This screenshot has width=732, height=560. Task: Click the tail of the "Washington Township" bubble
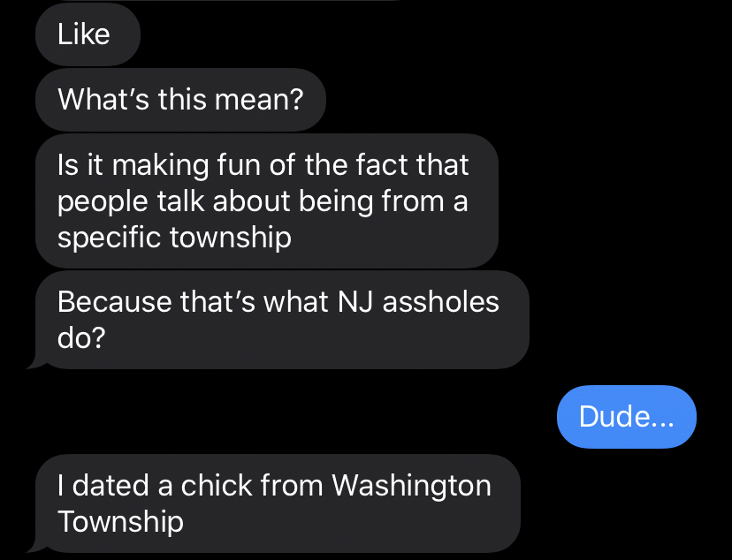[x=35, y=544]
